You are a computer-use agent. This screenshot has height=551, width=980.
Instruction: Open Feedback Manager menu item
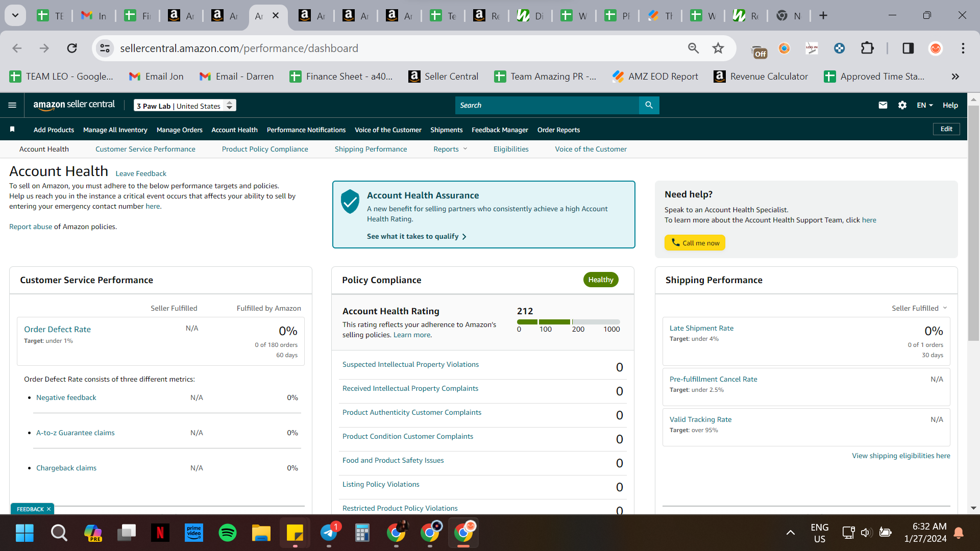500,130
